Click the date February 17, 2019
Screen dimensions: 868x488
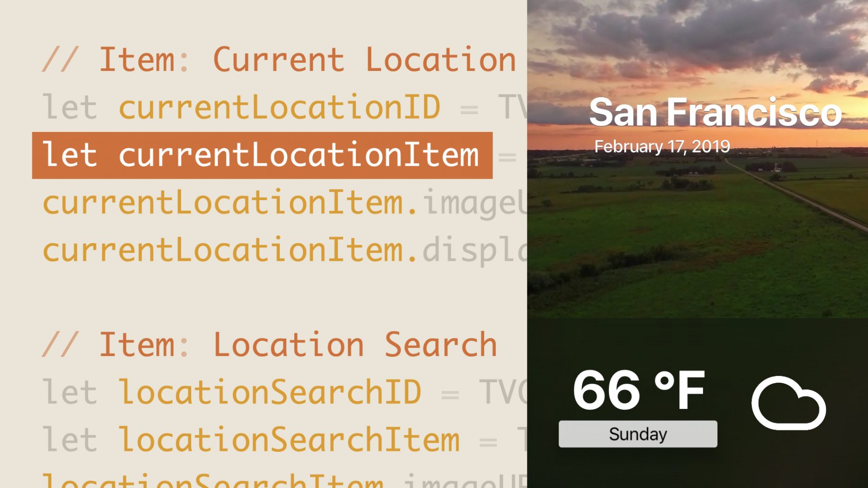click(x=662, y=146)
